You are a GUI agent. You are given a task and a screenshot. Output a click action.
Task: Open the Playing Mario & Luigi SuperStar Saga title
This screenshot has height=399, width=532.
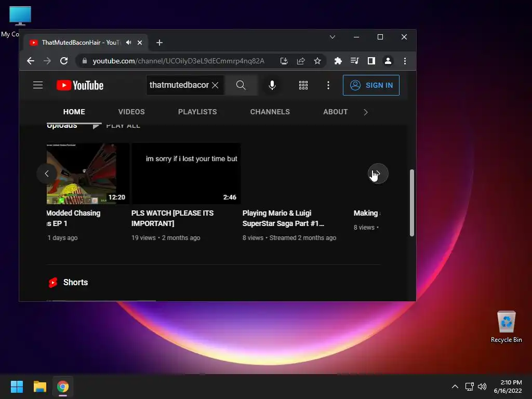tap(283, 218)
